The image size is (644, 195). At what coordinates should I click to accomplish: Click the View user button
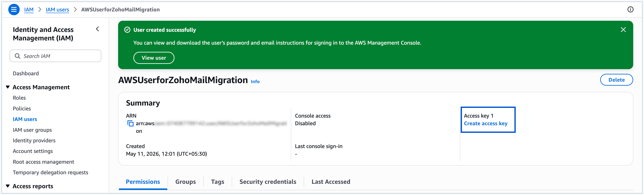click(x=154, y=58)
